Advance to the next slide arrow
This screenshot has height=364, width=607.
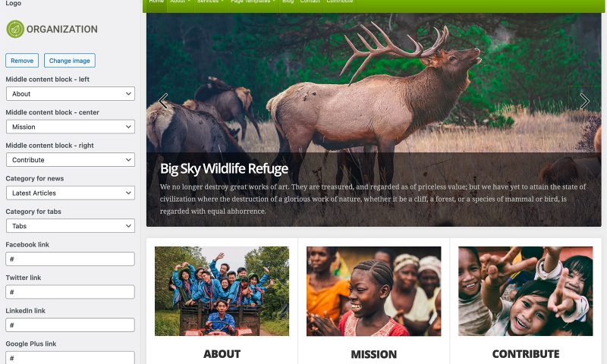coord(584,101)
